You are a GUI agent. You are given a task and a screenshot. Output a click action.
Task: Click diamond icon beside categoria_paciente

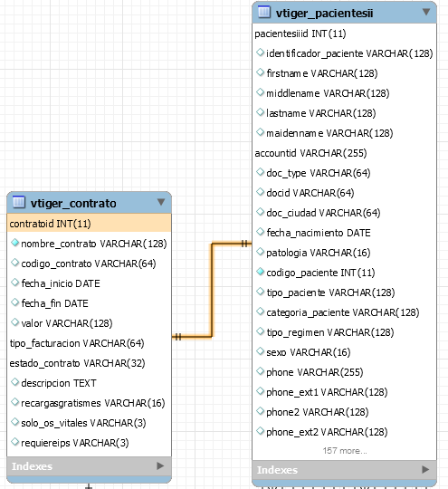pyautogui.click(x=260, y=312)
